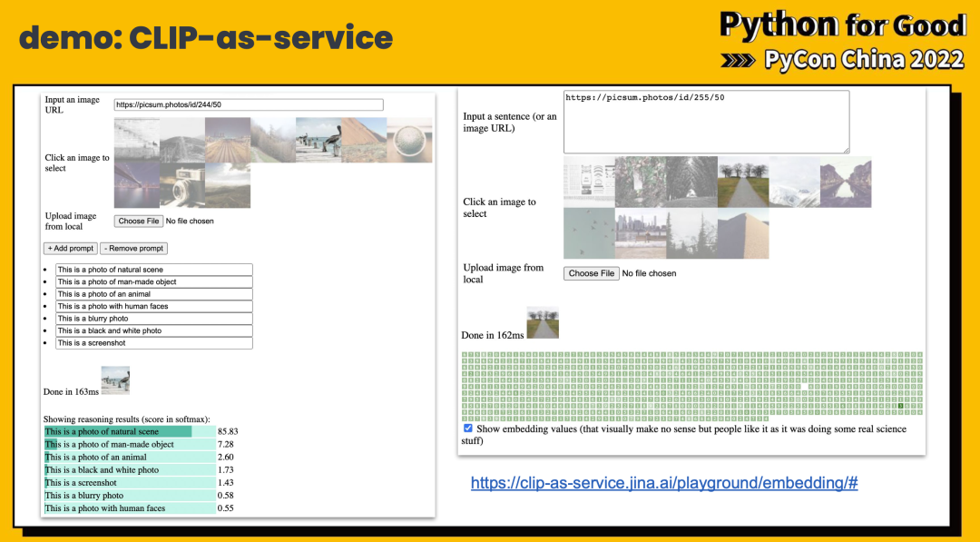Click the image URL field containing picsum.photos/id/244/50
980x542 pixels.
248,105
